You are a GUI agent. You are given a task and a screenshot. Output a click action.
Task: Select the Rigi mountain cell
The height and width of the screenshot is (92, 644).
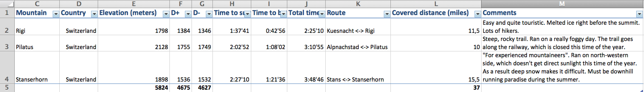37,31
